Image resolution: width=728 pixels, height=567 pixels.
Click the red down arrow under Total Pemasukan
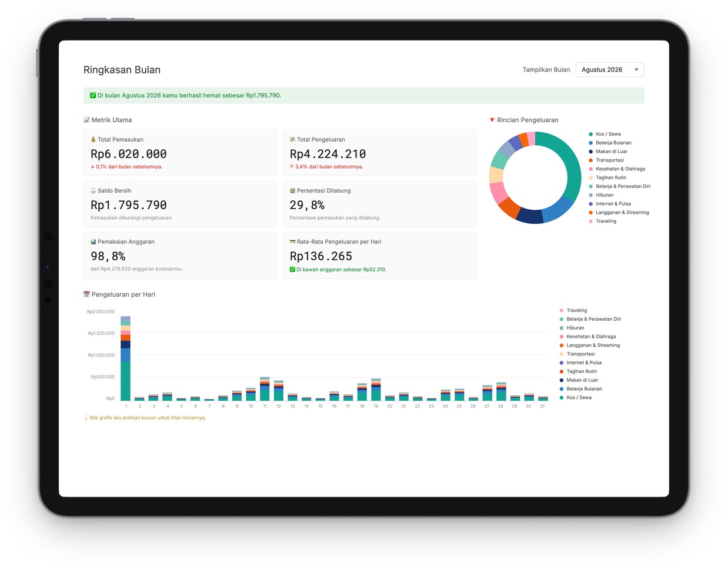[92, 167]
